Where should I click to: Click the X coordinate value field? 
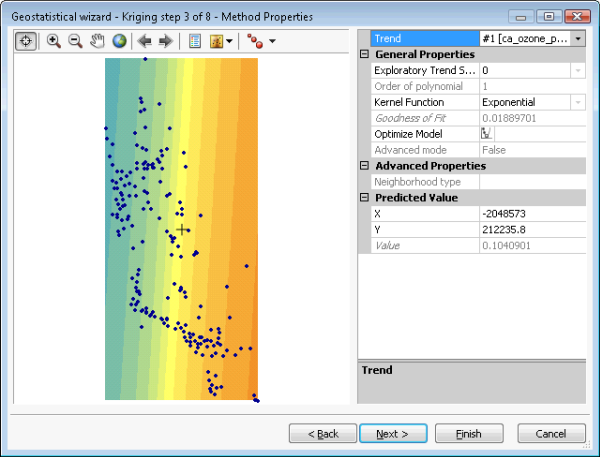531,214
